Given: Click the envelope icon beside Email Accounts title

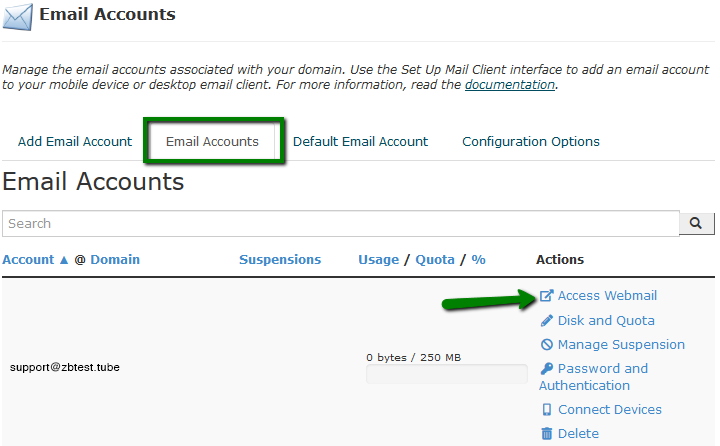Looking at the screenshot, I should point(17,17).
